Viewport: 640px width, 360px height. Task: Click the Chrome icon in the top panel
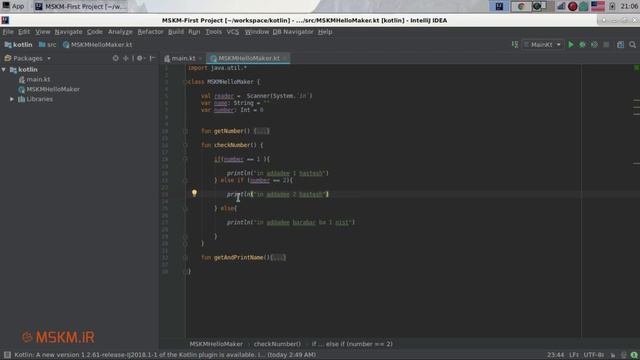pos(521,6)
